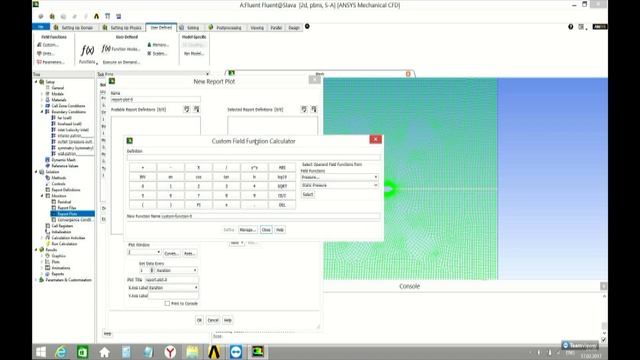This screenshot has height=360, width=640.
Task: Select all in Selected Report Definitions list
Action: click(304, 109)
